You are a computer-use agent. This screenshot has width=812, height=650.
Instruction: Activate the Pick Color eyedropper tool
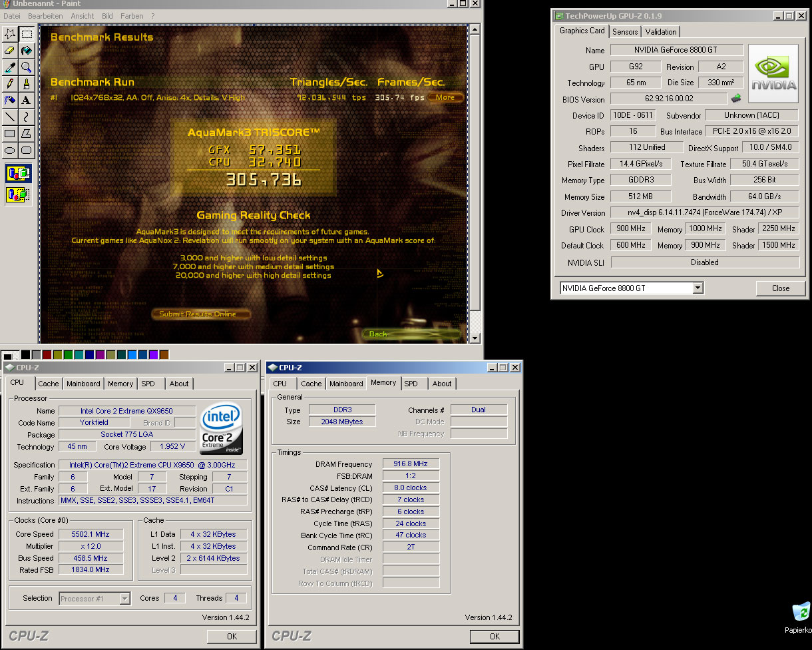click(x=9, y=67)
